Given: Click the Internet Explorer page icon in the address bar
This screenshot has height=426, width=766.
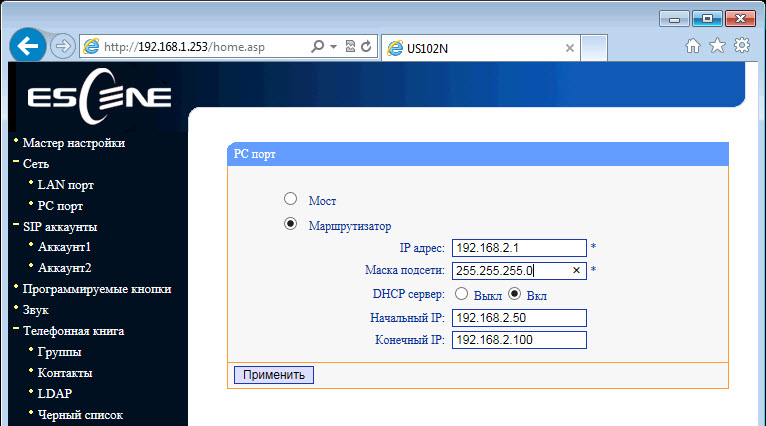Looking at the screenshot, I should (x=91, y=46).
